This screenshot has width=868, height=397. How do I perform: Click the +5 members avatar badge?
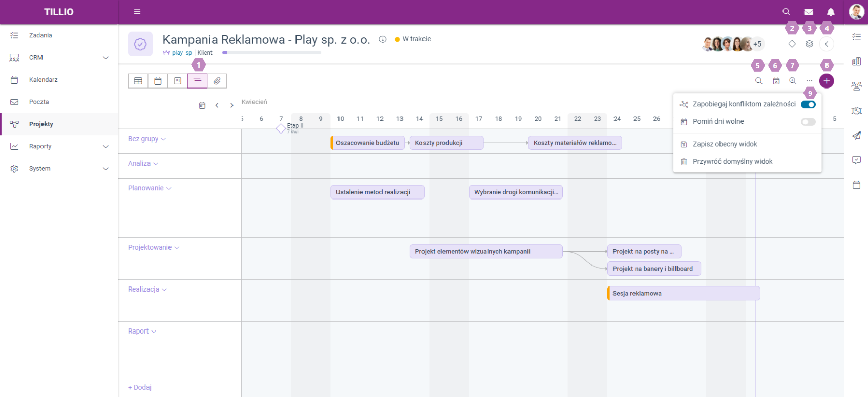pos(757,44)
